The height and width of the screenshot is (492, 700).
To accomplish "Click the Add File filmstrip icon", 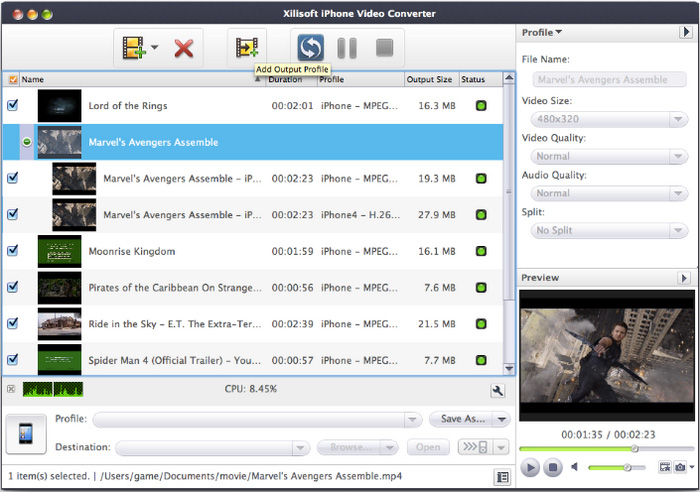I will 134,47.
